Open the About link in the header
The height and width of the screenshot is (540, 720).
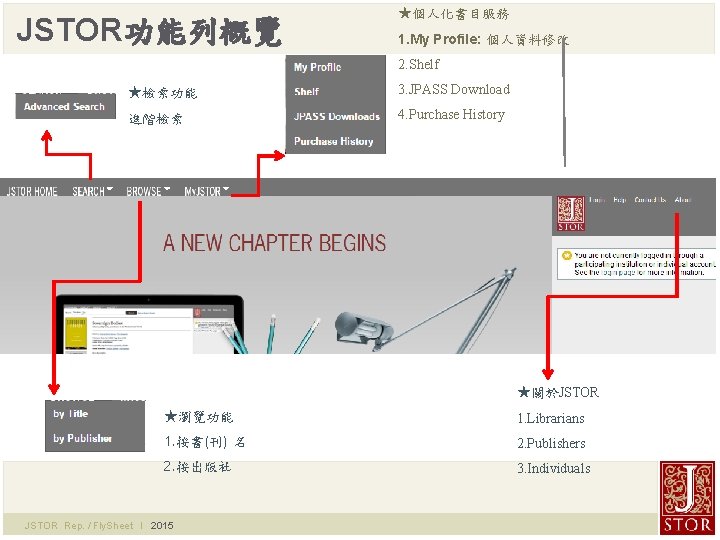pos(683,200)
